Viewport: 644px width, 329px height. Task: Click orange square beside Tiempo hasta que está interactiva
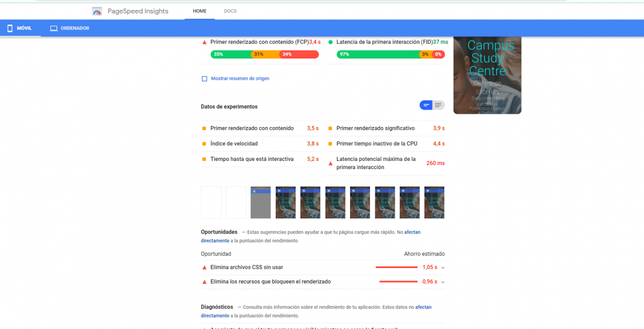point(204,159)
